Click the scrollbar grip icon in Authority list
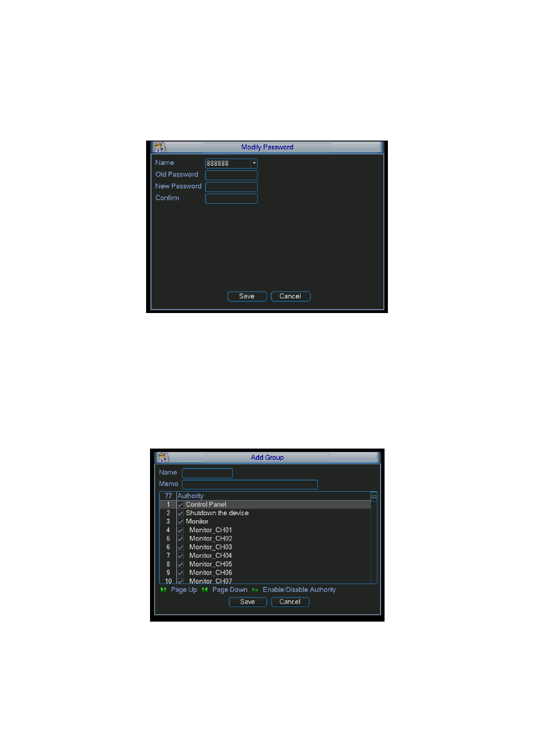 [374, 496]
